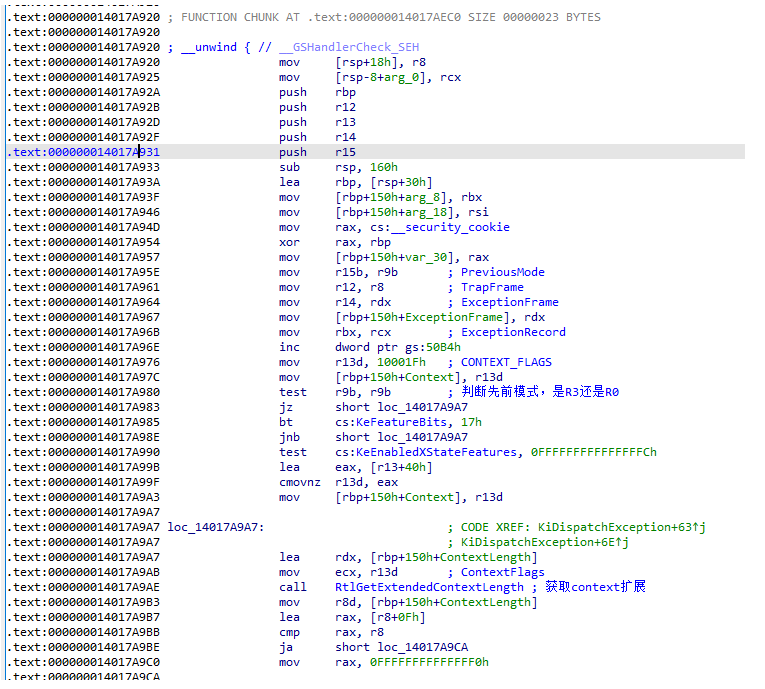This screenshot has width=765, height=689.
Task: Click the push r14 instruction
Action: coord(317,137)
